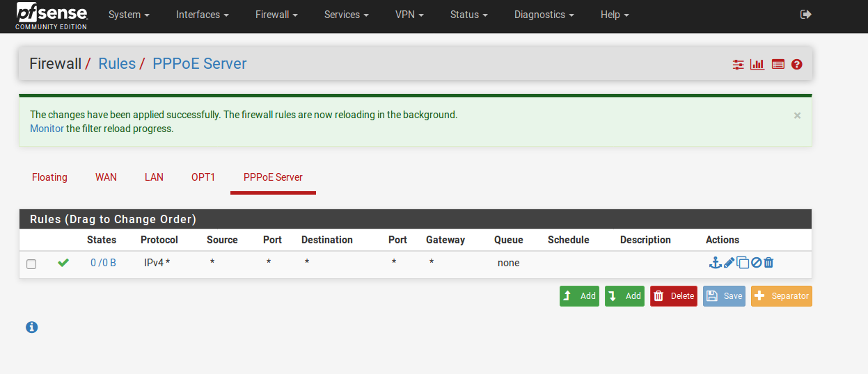Click the anchor icon in rule Actions

[714, 263]
